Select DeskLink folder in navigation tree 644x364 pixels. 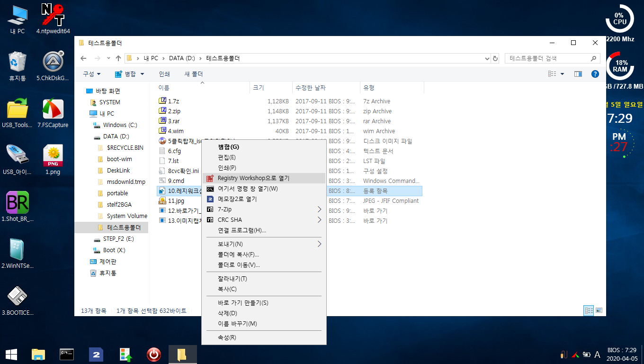118,171
